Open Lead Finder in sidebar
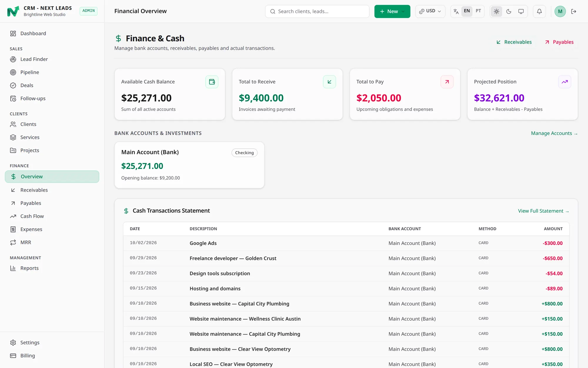The width and height of the screenshot is (588, 368). tap(52, 59)
